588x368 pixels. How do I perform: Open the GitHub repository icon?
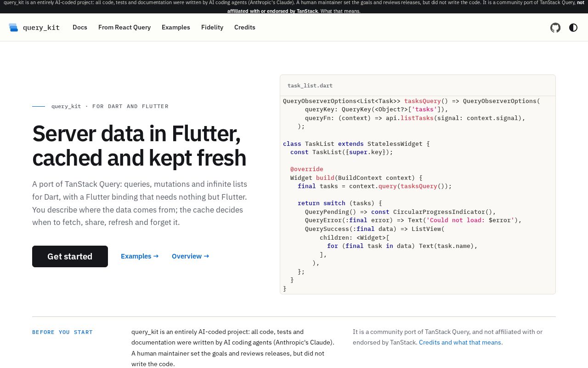click(x=555, y=28)
